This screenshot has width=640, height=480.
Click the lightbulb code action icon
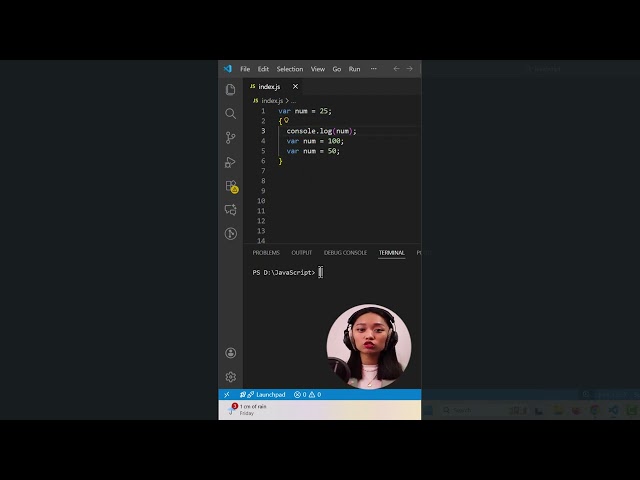point(287,120)
